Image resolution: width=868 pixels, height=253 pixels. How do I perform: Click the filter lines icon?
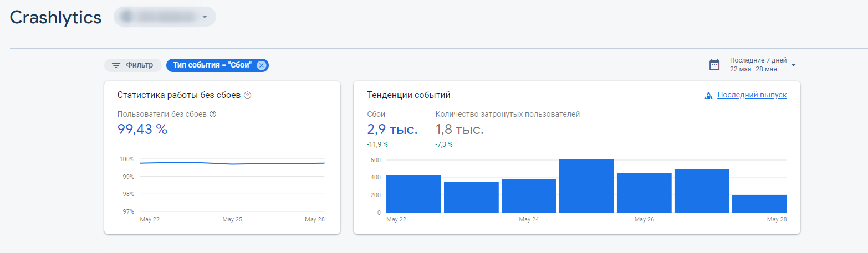click(x=116, y=65)
